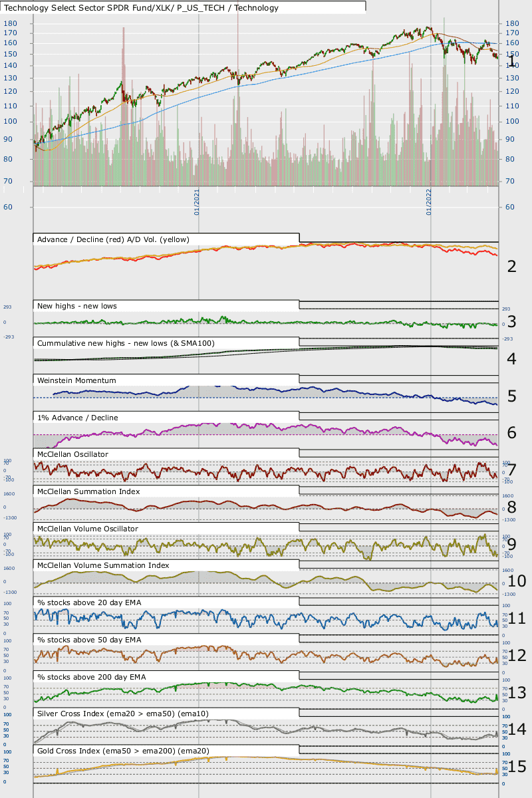Click the 70 value on the right price axis

tap(510, 181)
